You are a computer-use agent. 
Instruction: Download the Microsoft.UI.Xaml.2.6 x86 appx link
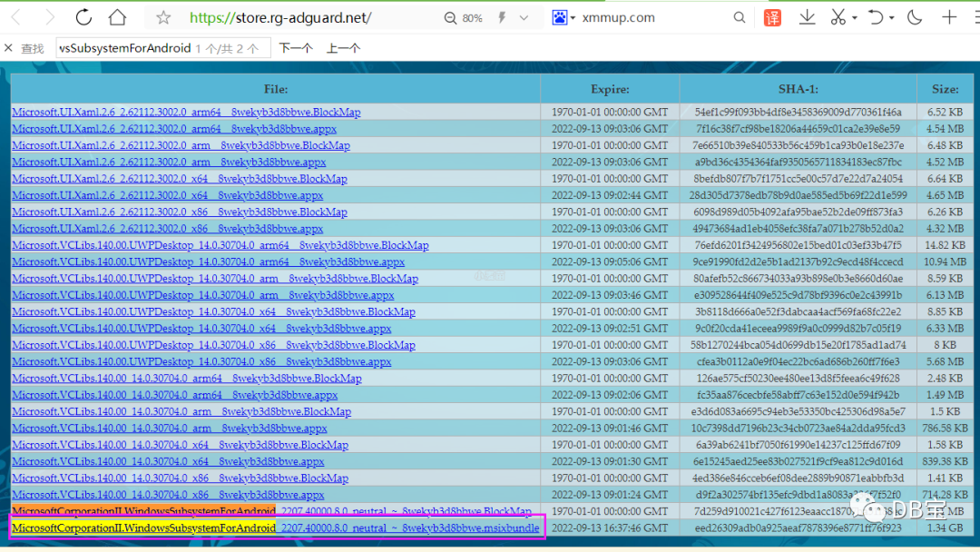tap(168, 229)
